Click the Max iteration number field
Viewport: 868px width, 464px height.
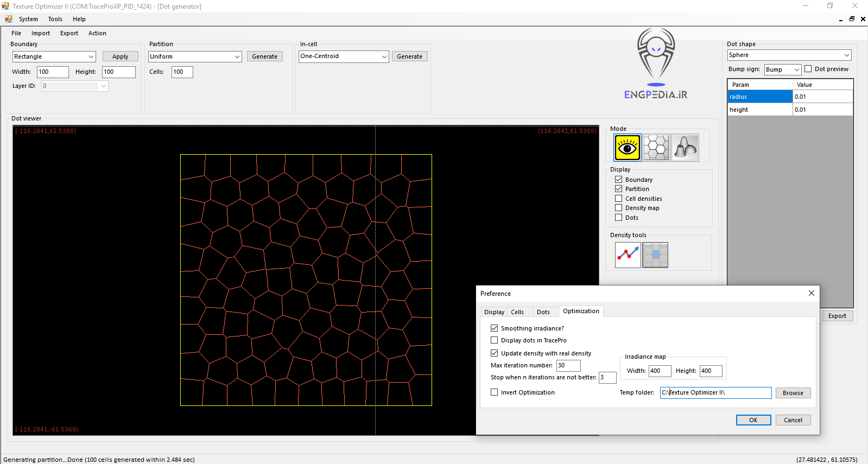(x=568, y=366)
